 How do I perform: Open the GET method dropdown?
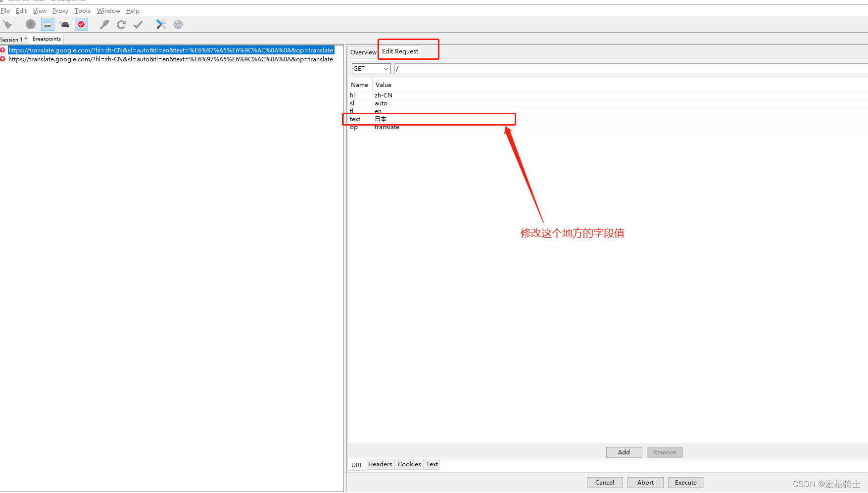point(371,69)
